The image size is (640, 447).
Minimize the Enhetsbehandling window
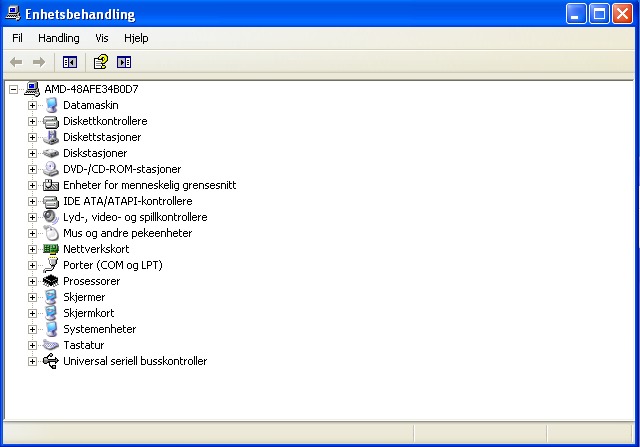(576, 13)
